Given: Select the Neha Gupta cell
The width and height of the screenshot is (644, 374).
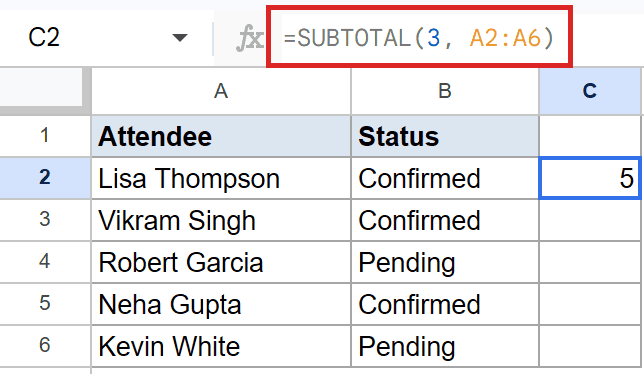Looking at the screenshot, I should coord(221,304).
